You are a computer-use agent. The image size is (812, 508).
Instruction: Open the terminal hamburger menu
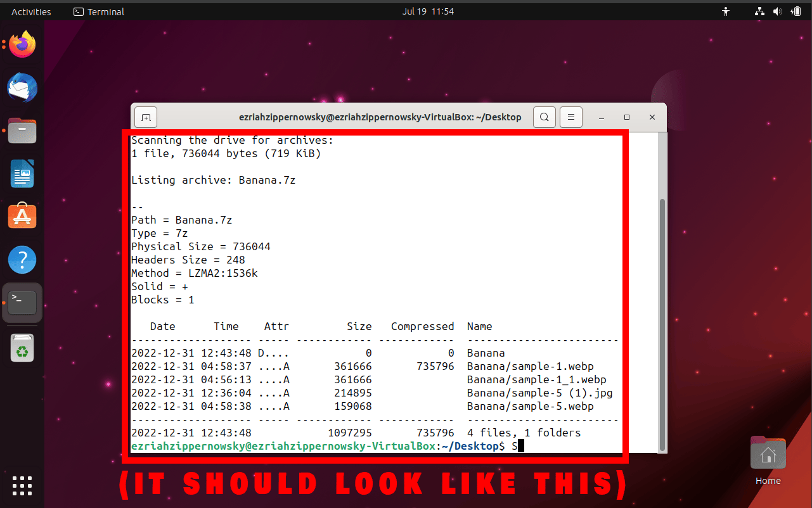pos(570,117)
